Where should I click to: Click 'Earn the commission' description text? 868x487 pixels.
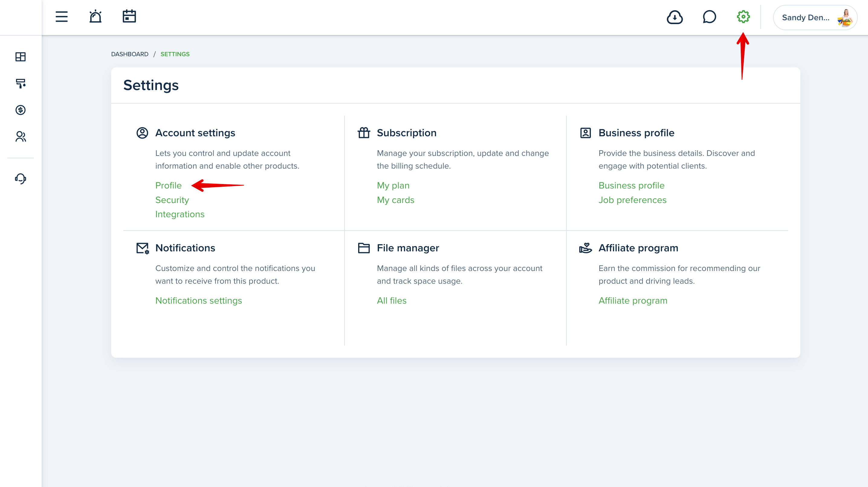(679, 275)
